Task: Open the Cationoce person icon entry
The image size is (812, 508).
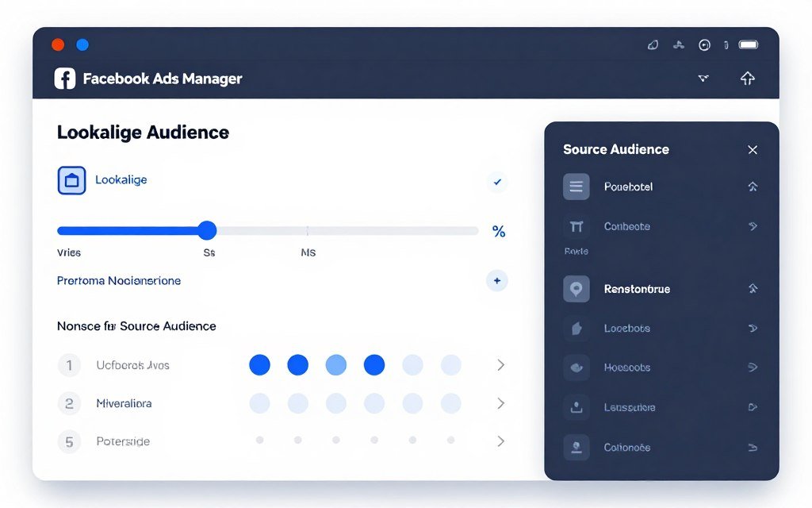Action: tap(576, 447)
